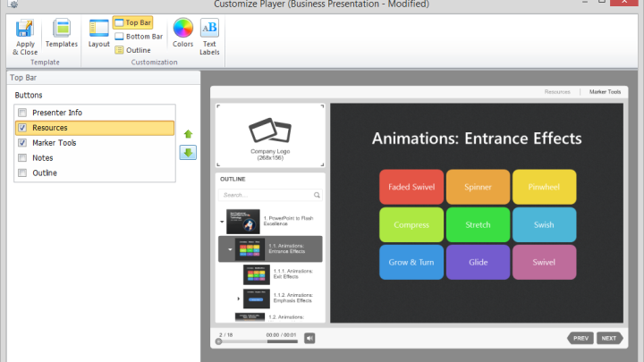Select the Top Bar customization option
644x362 pixels.
[x=132, y=22]
